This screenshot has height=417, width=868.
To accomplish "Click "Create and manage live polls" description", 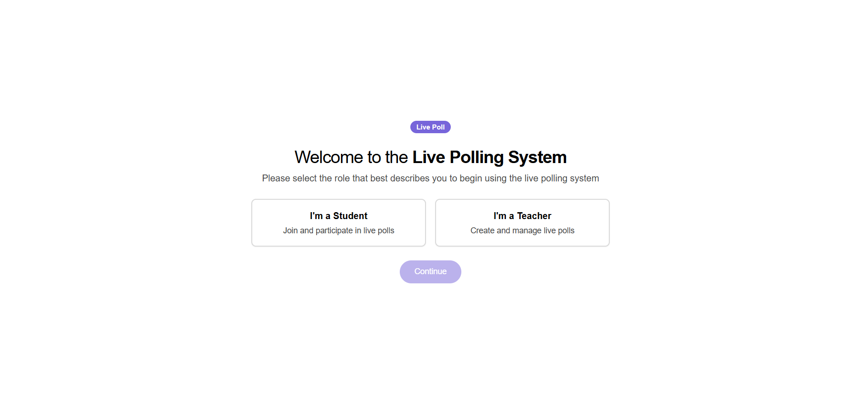I will click(522, 231).
